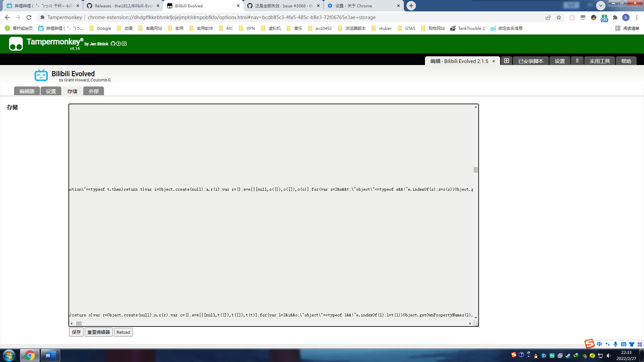The image size is (644, 362).
Task: Click the 保存 button
Action: click(x=76, y=332)
